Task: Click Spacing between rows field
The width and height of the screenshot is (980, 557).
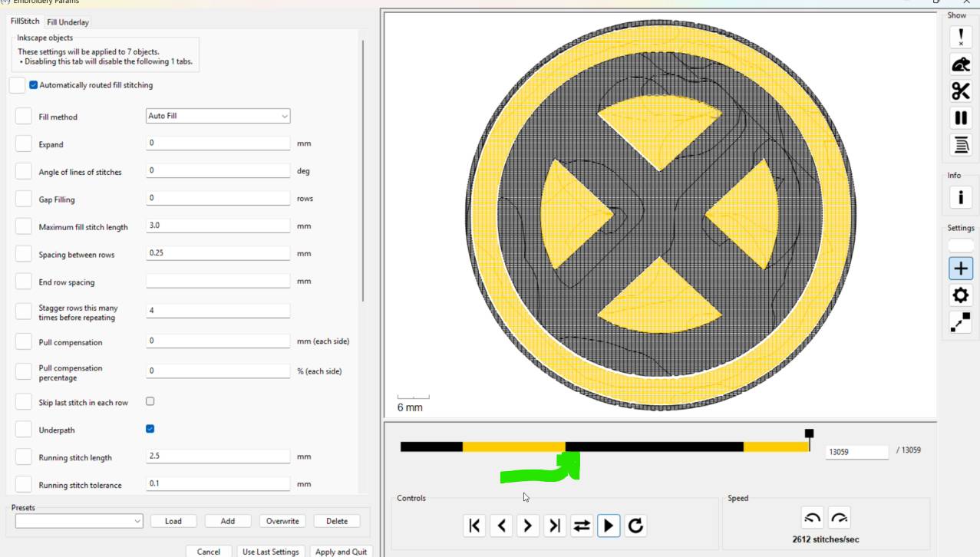Action: [218, 253]
